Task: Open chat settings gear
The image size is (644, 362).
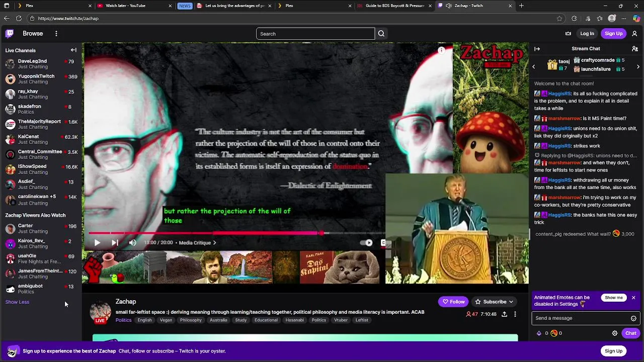Action: pyautogui.click(x=614, y=333)
